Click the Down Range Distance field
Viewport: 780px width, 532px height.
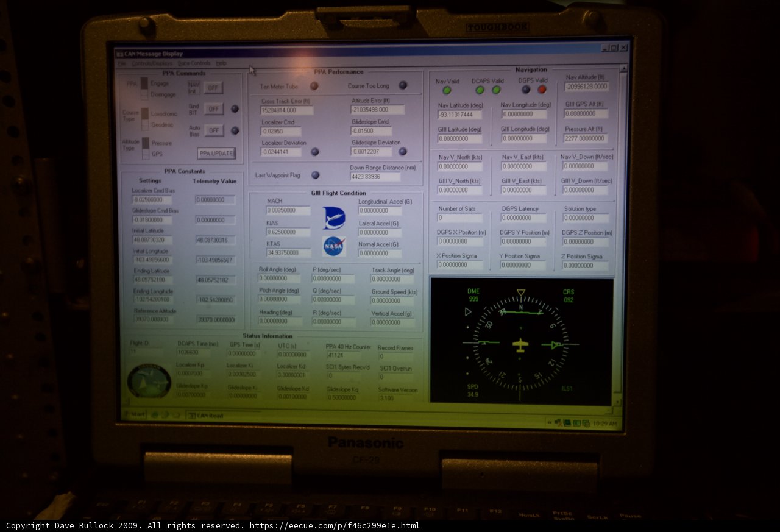375,177
